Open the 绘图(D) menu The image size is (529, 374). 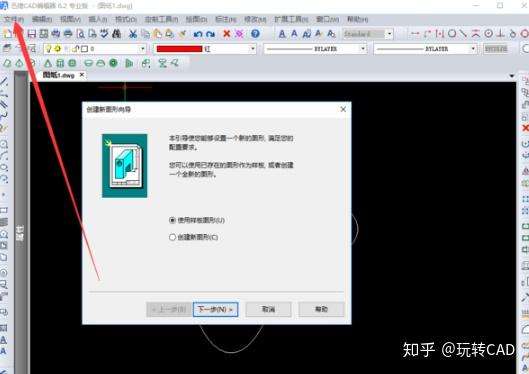click(x=196, y=19)
